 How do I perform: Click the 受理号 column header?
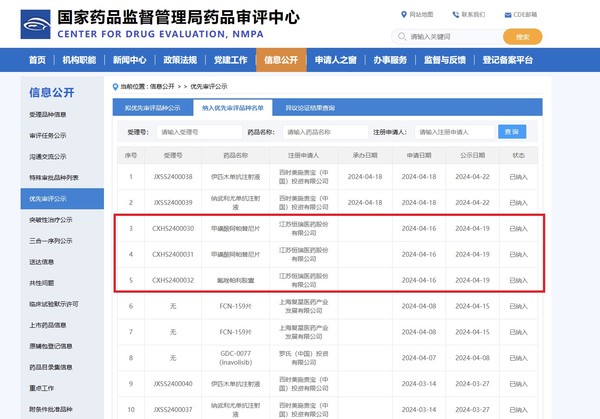coord(173,155)
